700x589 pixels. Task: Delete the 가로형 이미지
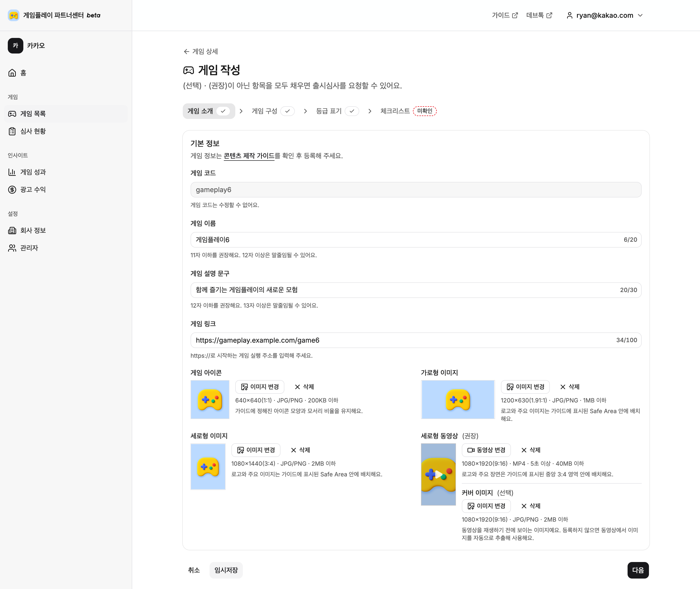point(570,387)
